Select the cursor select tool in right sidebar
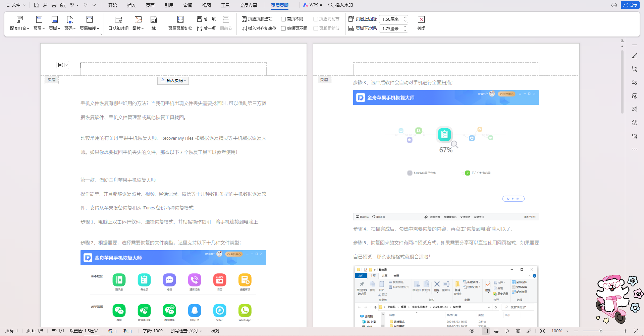The height and width of the screenshot is (336, 644). tap(635, 69)
